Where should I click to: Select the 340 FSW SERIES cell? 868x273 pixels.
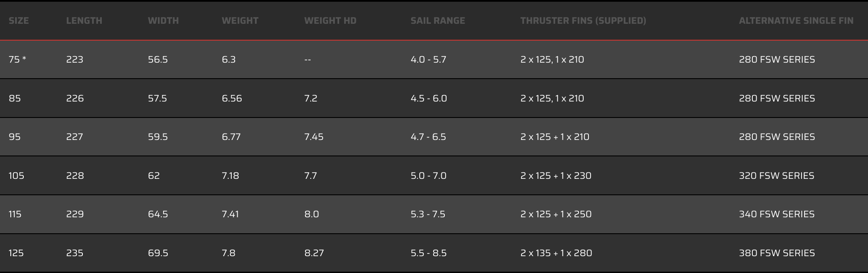[x=777, y=214]
